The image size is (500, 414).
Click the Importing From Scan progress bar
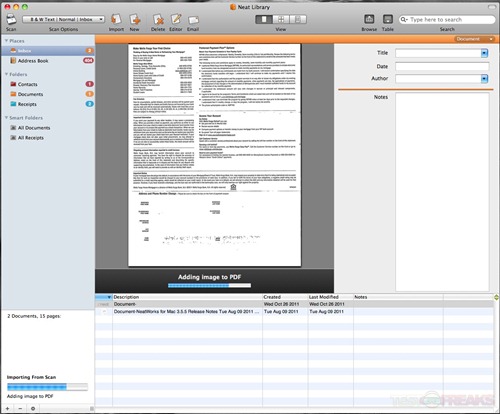(47, 387)
